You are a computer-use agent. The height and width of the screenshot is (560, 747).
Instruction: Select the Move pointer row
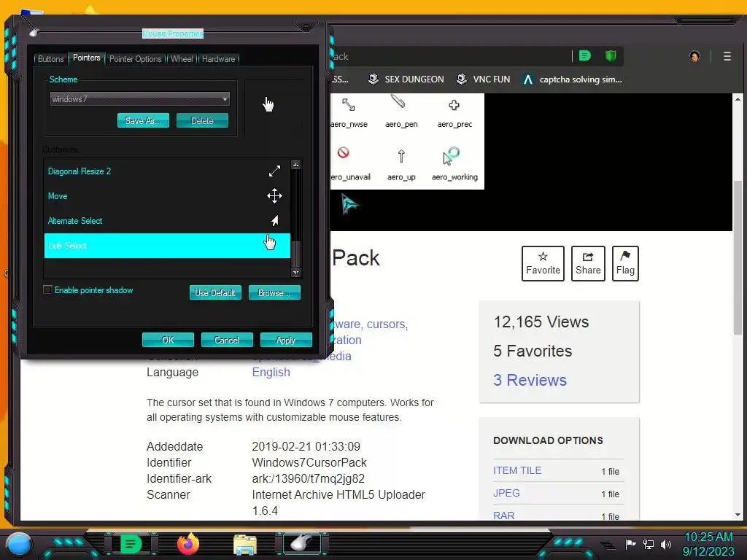167,196
